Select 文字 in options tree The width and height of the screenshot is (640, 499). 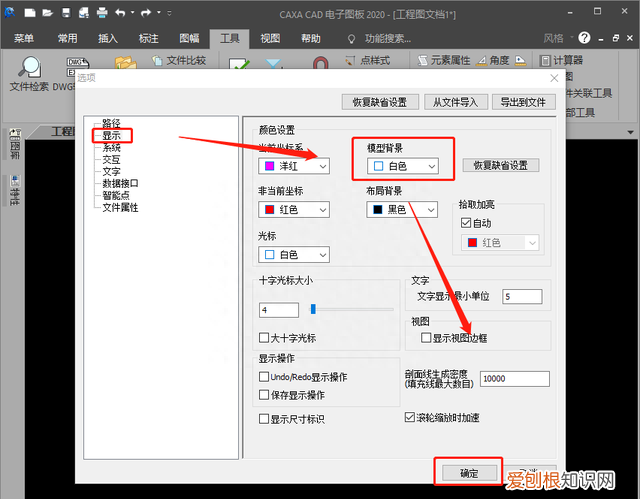(111, 171)
